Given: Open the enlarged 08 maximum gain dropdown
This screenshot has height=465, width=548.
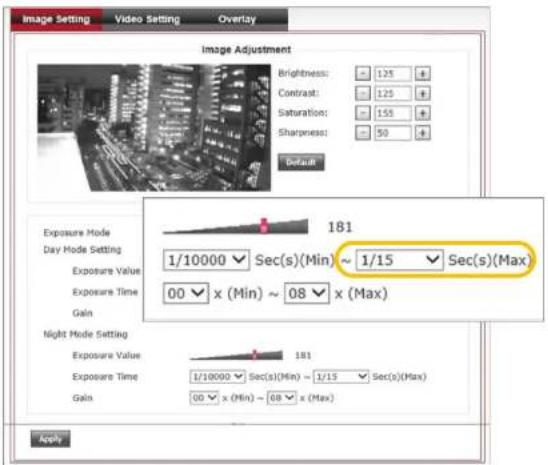Looking at the screenshot, I should pyautogui.click(x=307, y=293).
